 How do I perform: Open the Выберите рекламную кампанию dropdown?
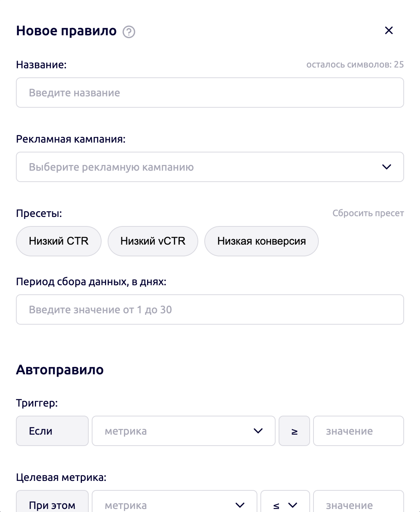coord(210,167)
